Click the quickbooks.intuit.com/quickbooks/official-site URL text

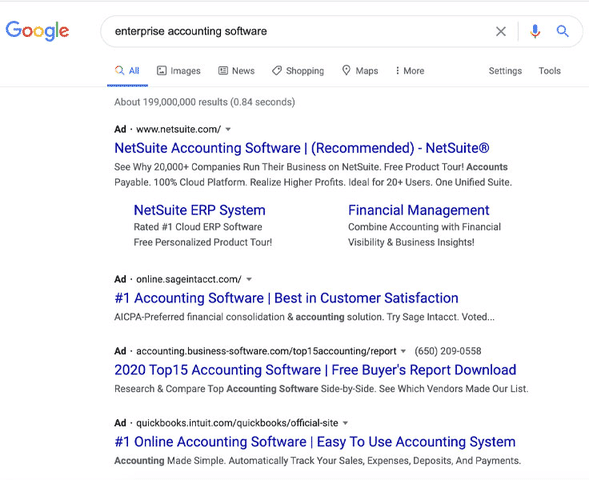[x=237, y=423]
